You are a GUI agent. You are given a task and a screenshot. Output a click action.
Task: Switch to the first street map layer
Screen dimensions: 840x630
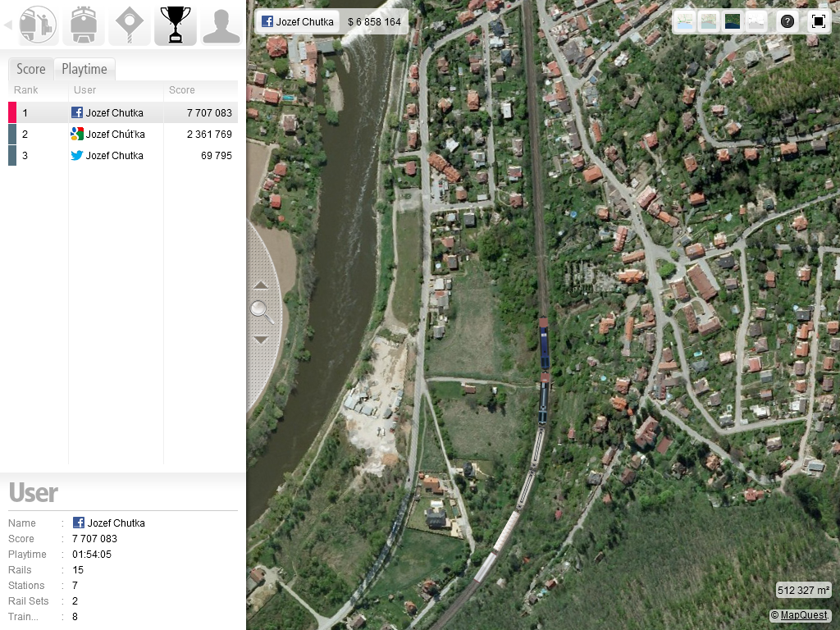click(685, 21)
